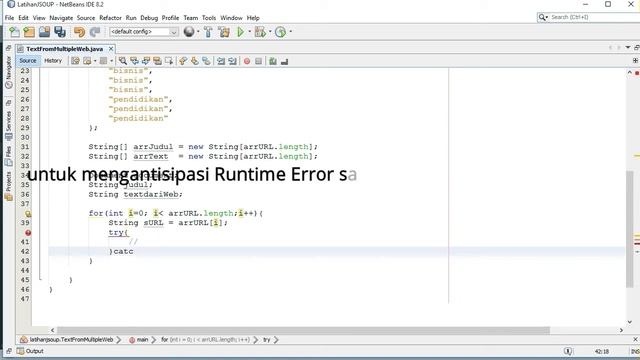Select the TextFromMultipleWeb.java tab
Viewport: 640px width, 360px height.
pyautogui.click(x=64, y=49)
